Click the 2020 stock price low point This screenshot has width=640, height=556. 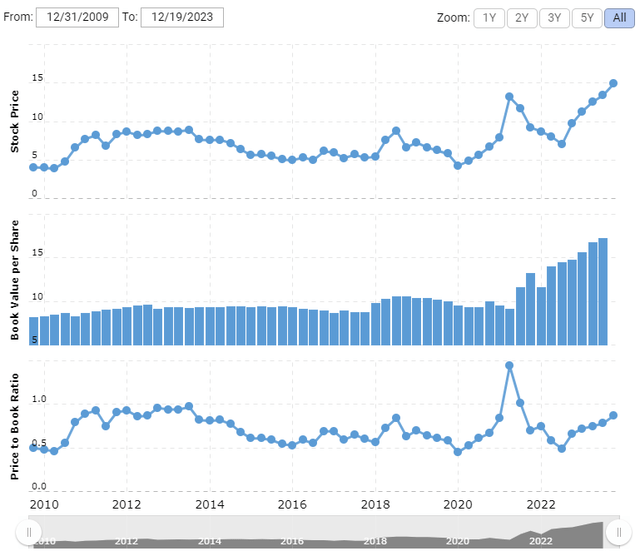458,166
